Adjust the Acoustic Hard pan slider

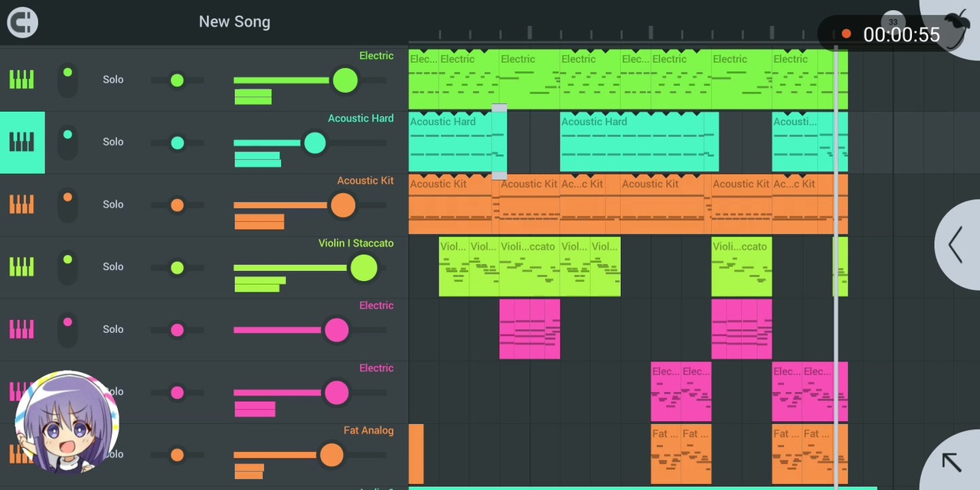[177, 143]
